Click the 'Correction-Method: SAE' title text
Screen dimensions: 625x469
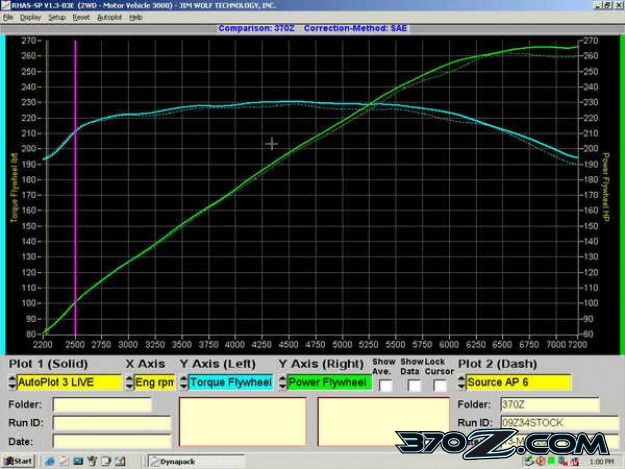tap(355, 28)
